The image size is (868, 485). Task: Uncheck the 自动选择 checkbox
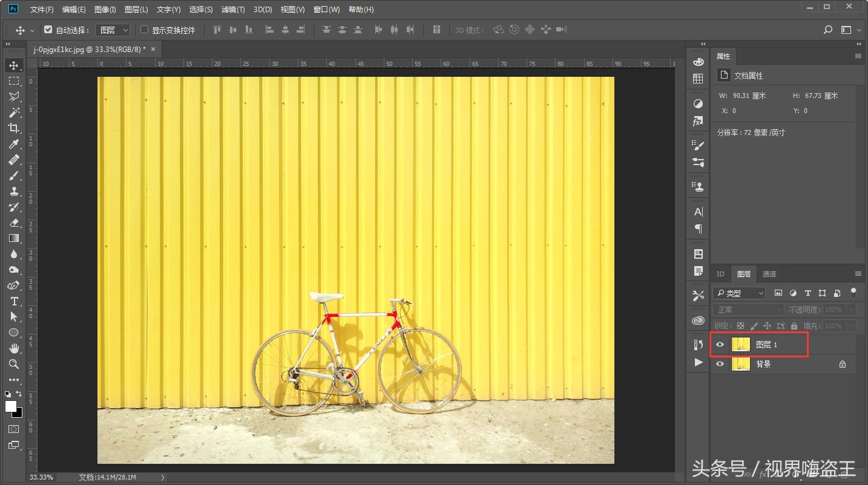[x=48, y=30]
